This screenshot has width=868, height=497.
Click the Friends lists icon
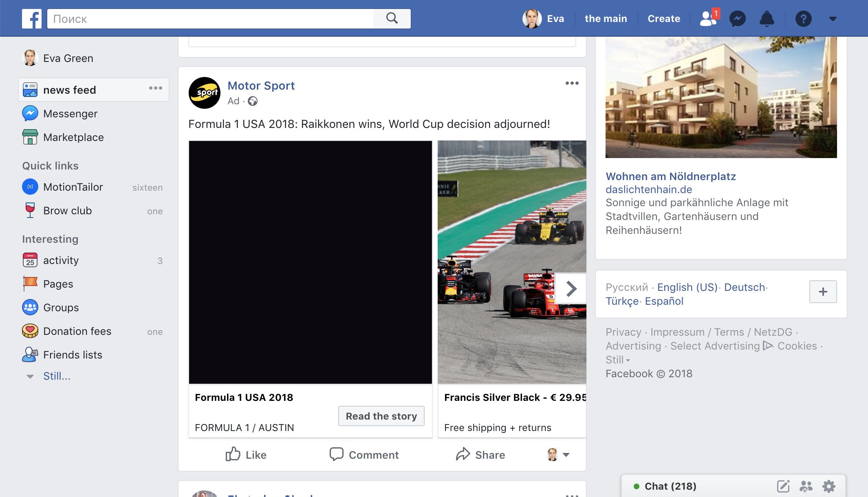30,354
